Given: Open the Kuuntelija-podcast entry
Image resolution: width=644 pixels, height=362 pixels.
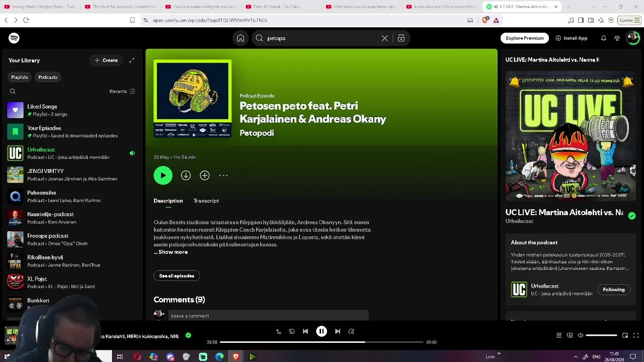Looking at the screenshot, I should tap(72, 218).
